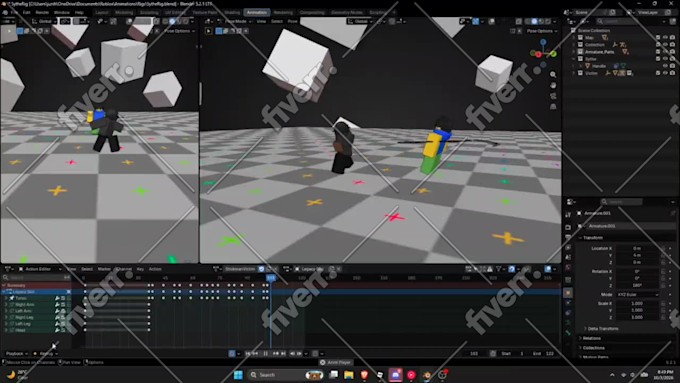Toggle perspective/orthographic grid icon in viewport
The height and width of the screenshot is (383, 680).
(x=553, y=107)
